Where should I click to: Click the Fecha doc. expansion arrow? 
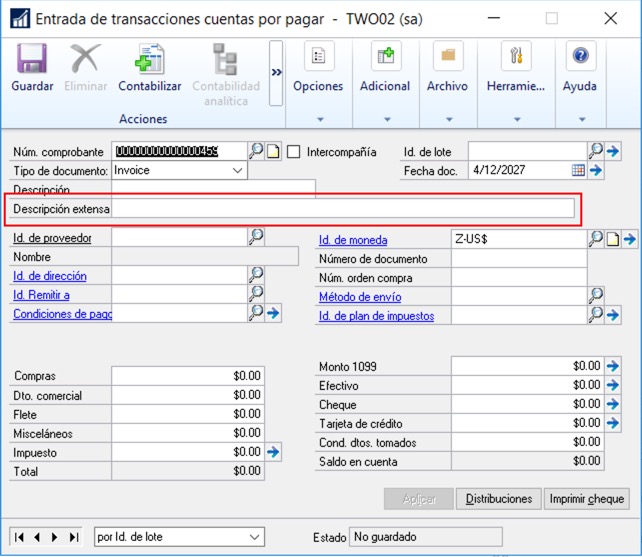pyautogui.click(x=596, y=170)
